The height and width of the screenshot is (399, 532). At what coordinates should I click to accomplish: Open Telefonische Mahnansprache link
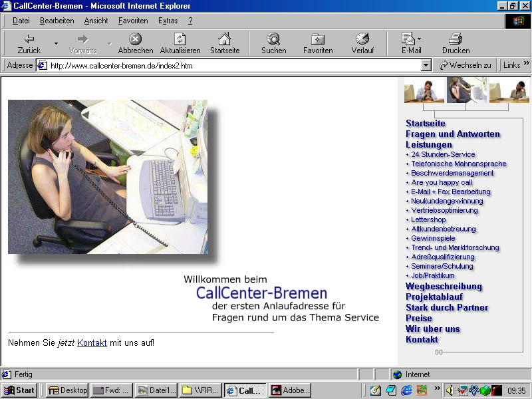coord(459,164)
